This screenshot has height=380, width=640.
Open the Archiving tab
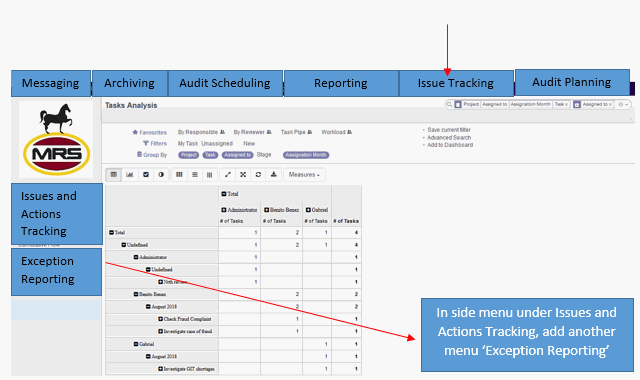[130, 83]
